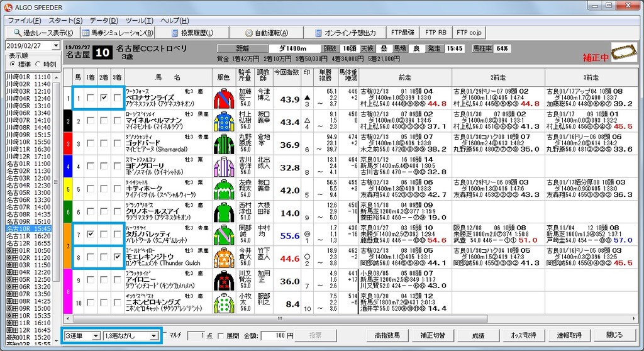Open the ヘルプ menu
Screen dimensions: 644x351
pos(175,21)
